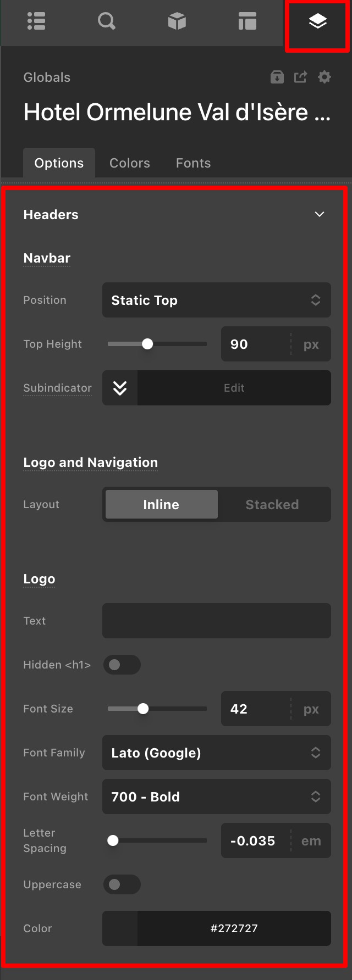Open the outline list icon
This screenshot has width=352, height=980.
36,22
